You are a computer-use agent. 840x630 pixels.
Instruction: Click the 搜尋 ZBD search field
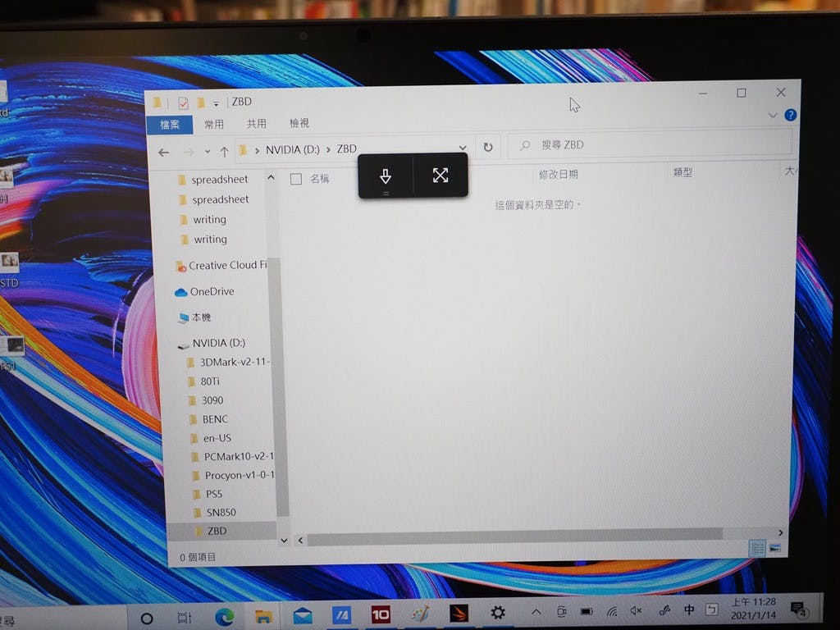pos(651,144)
